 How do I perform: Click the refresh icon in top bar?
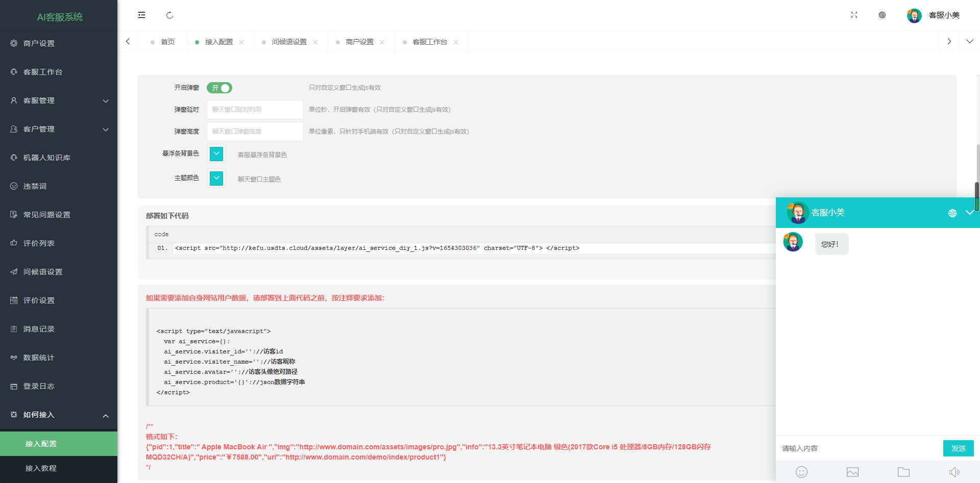[x=169, y=15]
